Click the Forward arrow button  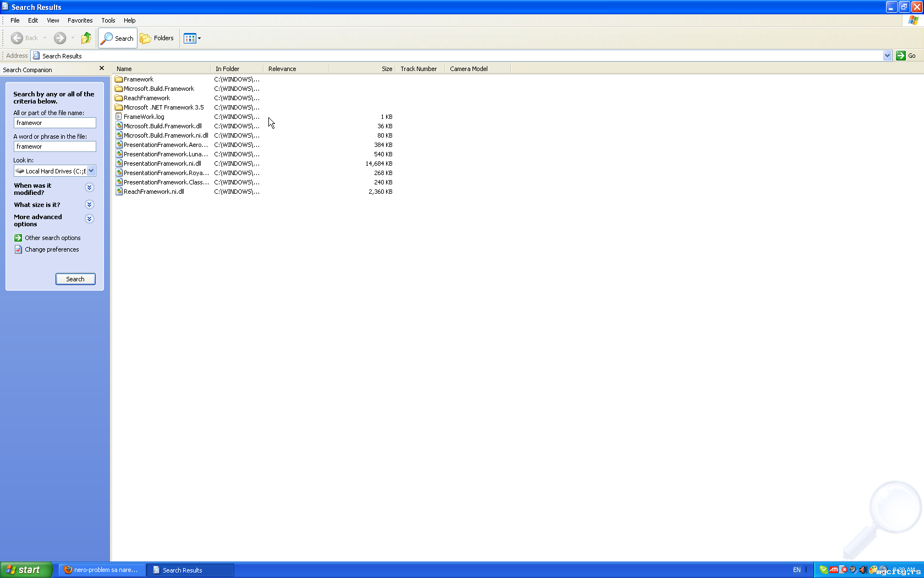point(60,38)
